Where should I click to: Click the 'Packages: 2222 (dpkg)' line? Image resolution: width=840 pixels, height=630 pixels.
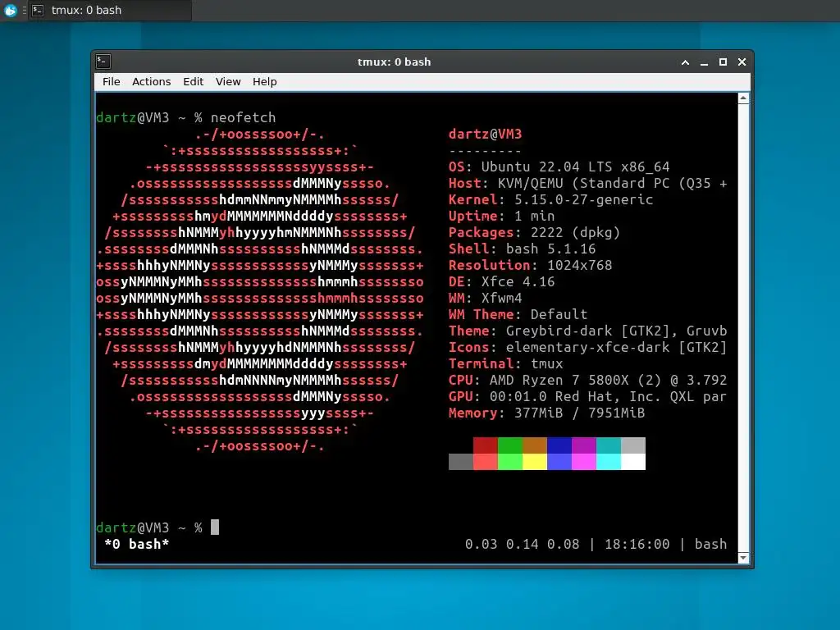point(534,232)
